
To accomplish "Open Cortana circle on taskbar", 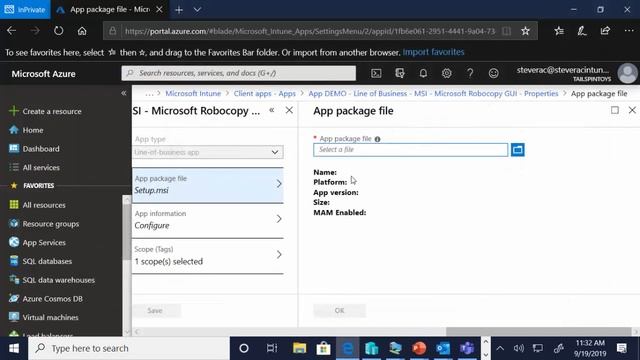I will click(x=244, y=348).
